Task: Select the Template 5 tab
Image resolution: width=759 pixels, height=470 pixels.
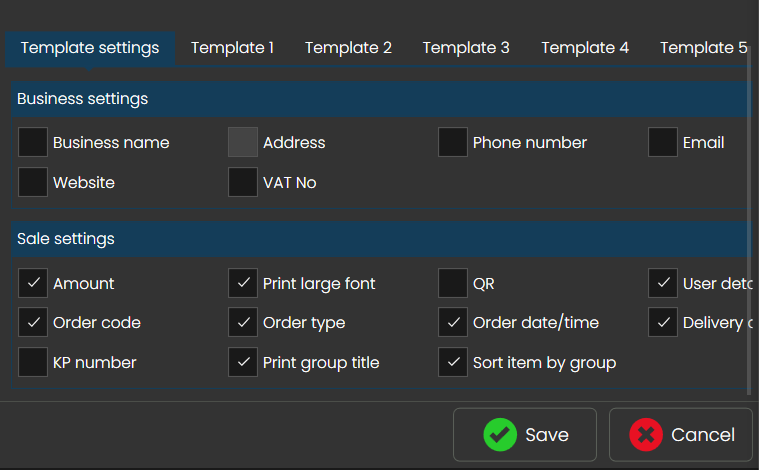Action: (703, 48)
